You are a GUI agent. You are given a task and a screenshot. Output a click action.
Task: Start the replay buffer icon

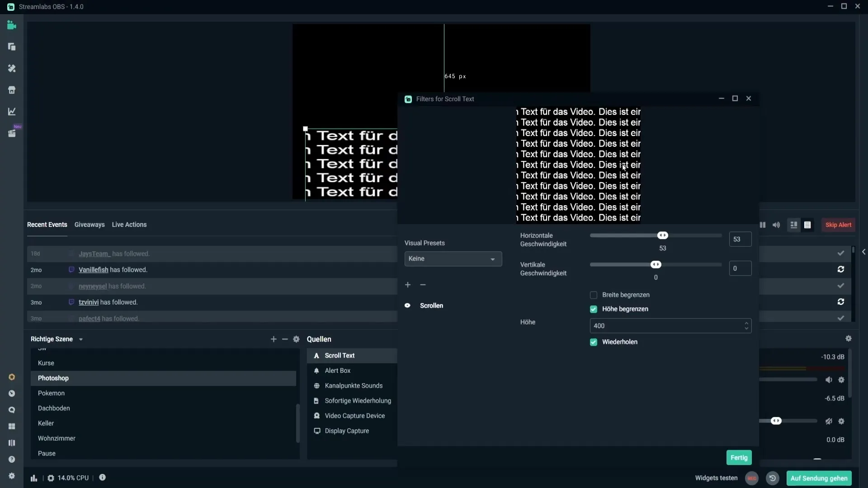[773, 478]
